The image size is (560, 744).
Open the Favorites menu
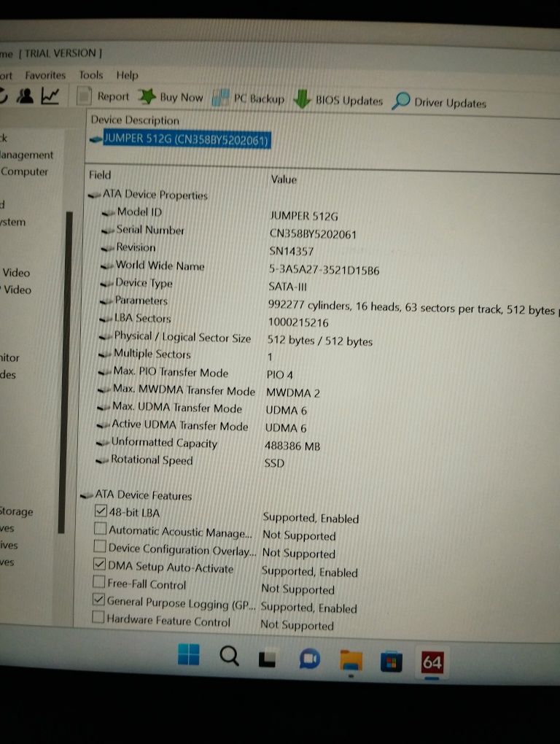45,75
